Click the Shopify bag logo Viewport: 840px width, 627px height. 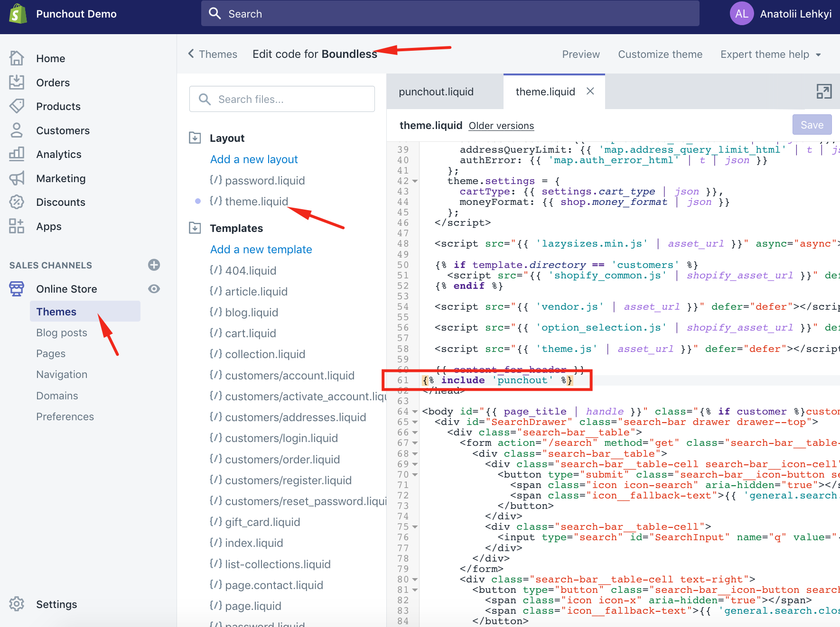(x=18, y=14)
